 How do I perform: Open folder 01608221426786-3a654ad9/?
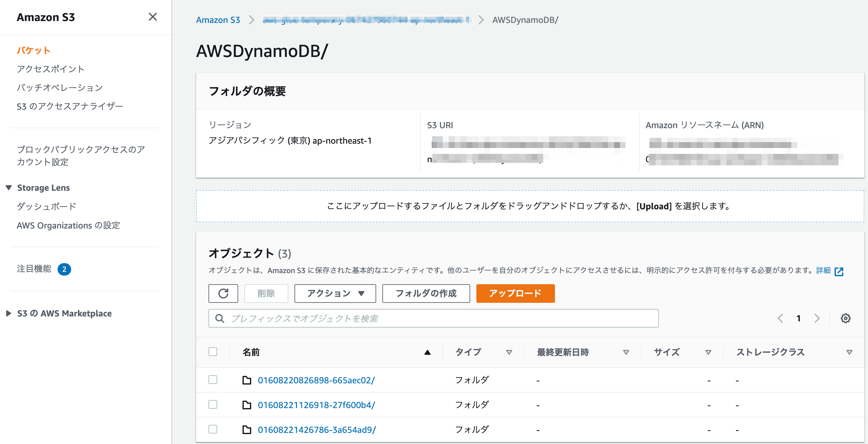point(316,429)
